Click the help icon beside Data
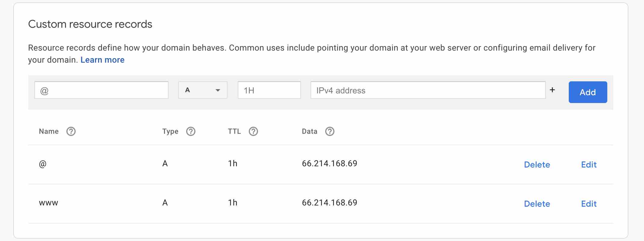This screenshot has width=644, height=241. 330,131
